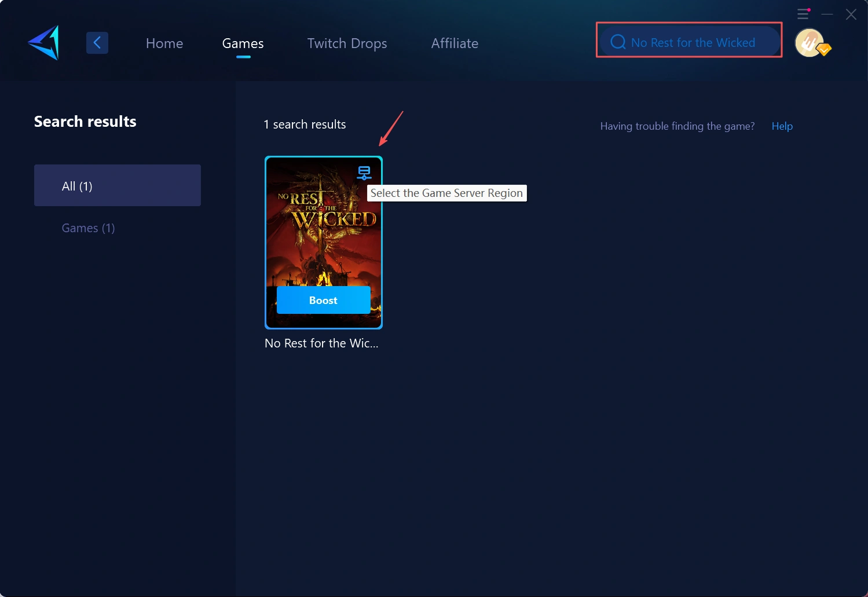This screenshot has width=868, height=597.
Task: Go back using the left chevron button
Action: pos(97,43)
